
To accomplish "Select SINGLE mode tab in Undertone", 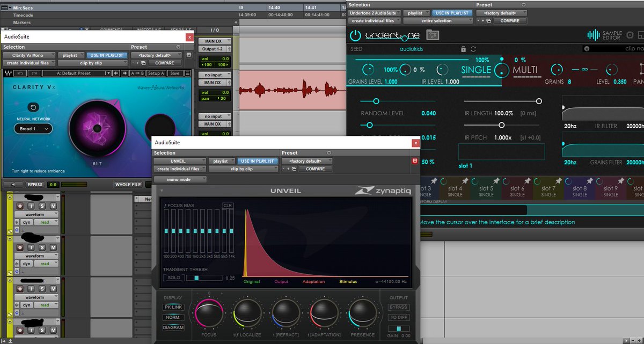I will click(476, 70).
